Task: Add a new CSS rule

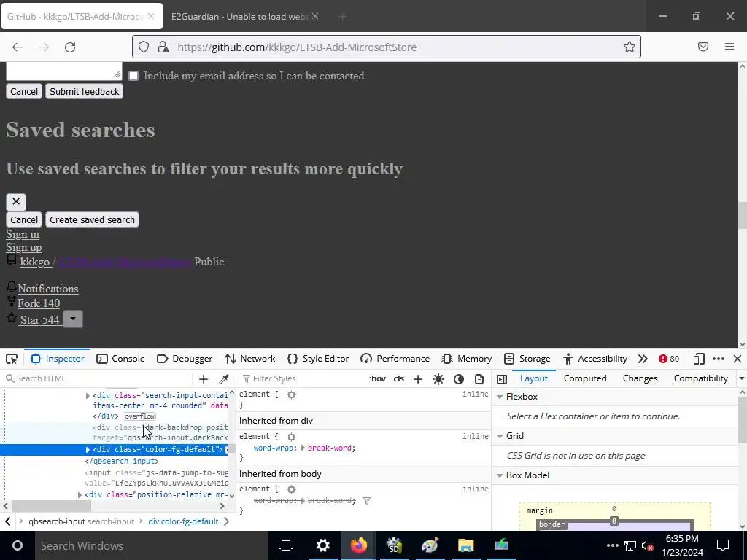Action: (418, 379)
